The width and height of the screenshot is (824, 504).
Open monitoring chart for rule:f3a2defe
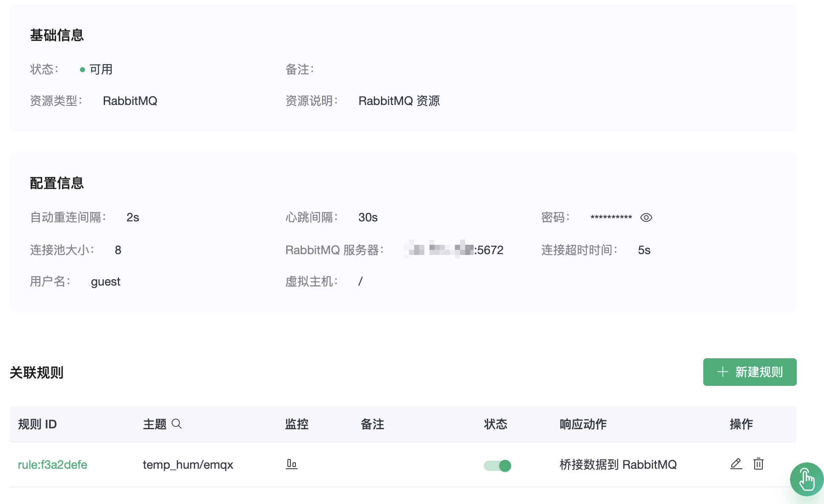tap(291, 464)
